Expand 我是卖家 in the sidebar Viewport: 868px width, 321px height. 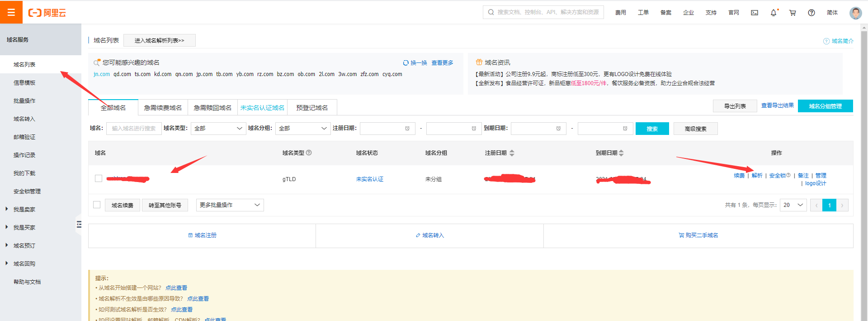pyautogui.click(x=24, y=209)
